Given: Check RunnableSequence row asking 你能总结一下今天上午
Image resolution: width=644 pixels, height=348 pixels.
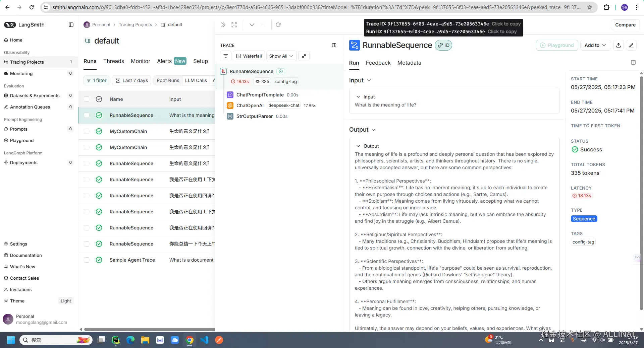Looking at the screenshot, I should pos(87,244).
